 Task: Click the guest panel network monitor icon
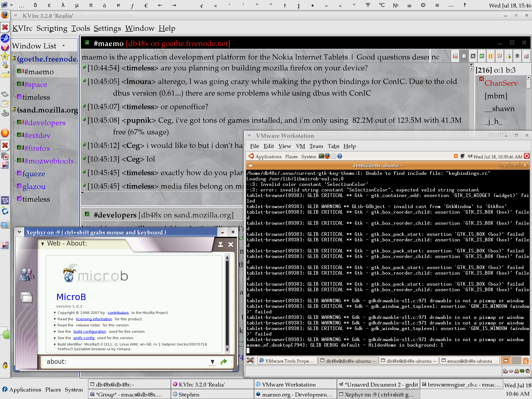[462, 156]
